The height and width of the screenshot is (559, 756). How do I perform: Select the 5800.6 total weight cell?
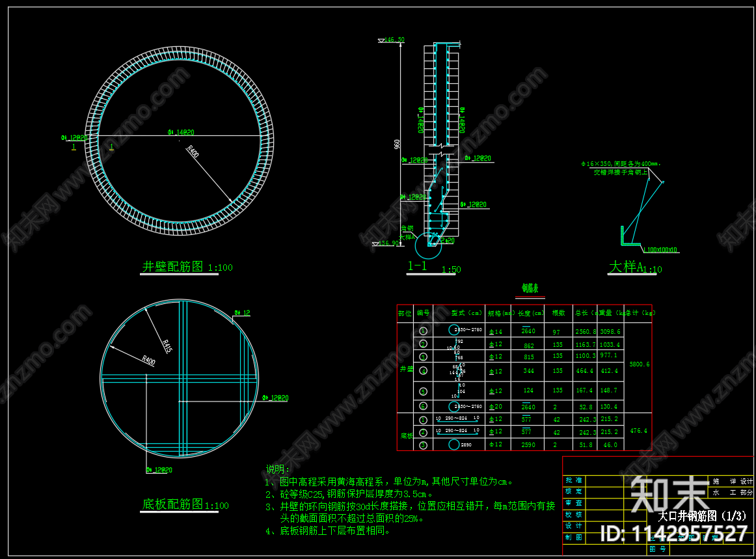pos(640,364)
